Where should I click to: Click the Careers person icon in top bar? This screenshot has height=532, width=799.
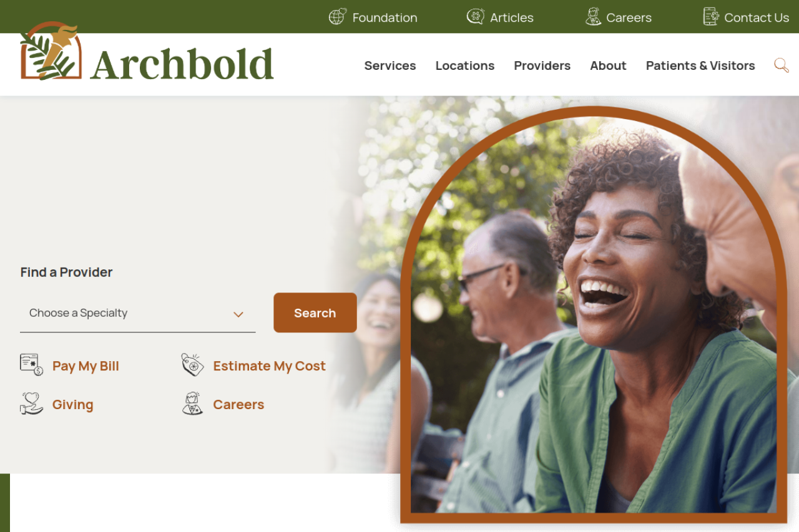point(593,17)
